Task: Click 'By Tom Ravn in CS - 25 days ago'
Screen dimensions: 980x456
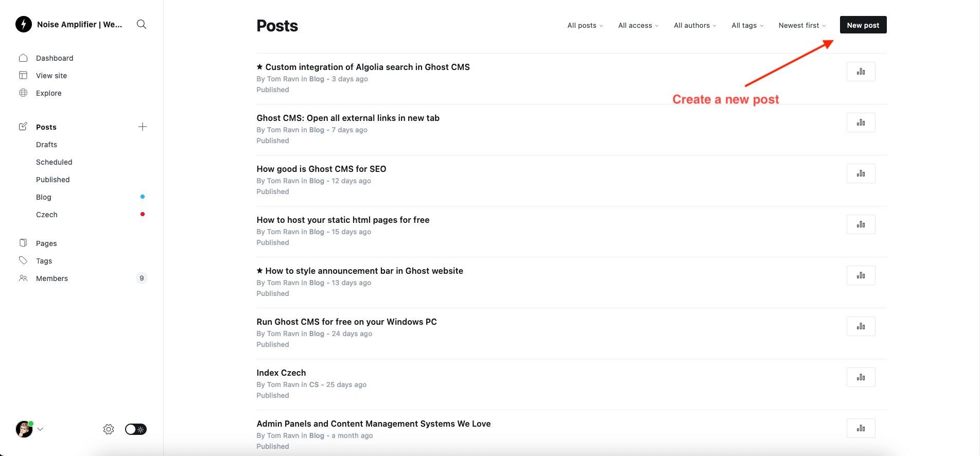Action: 311,384
